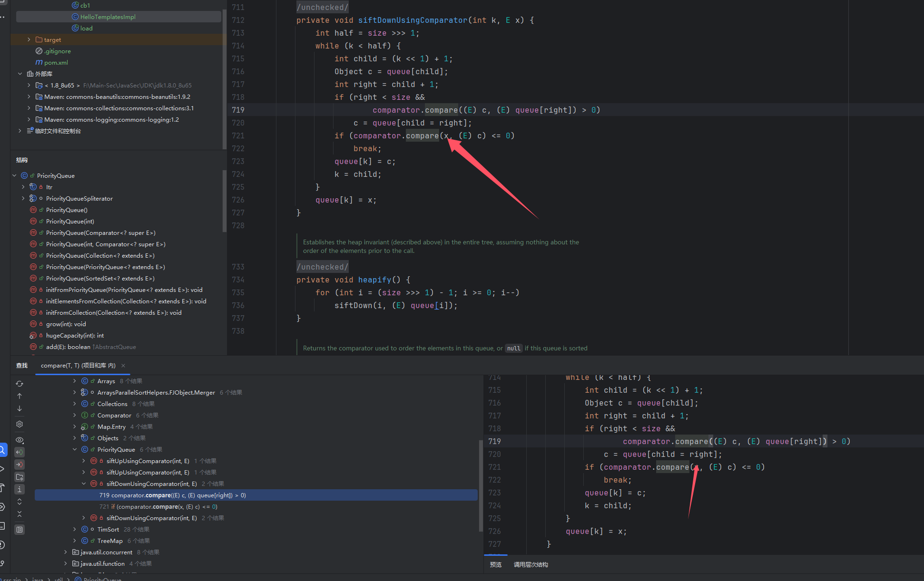This screenshot has width=924, height=581.
Task: Select Maven commons-collections 3.1 library
Action: tap(119, 108)
